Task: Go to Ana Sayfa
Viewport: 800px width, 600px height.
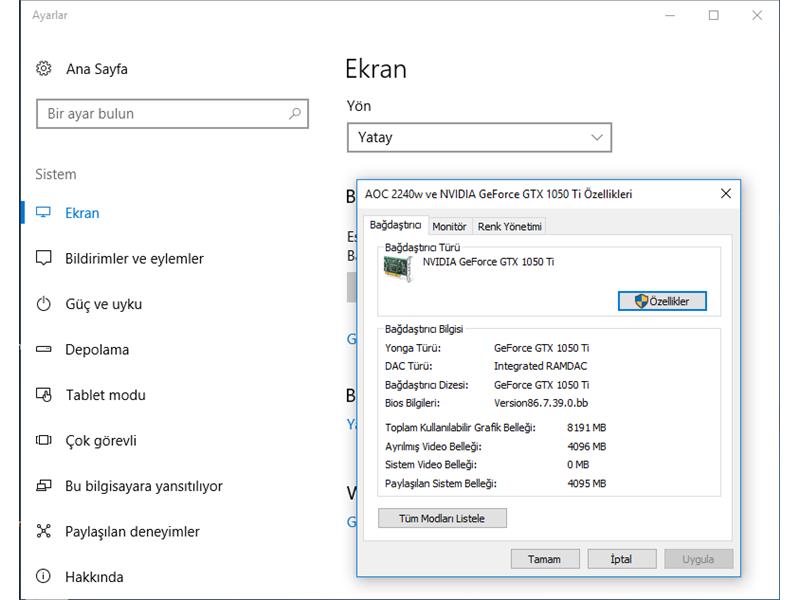Action: [97, 69]
